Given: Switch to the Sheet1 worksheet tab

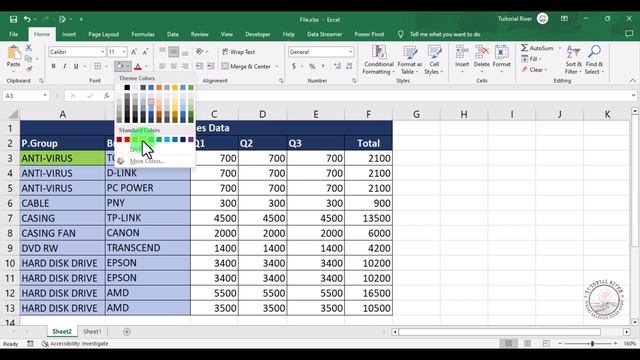Looking at the screenshot, I should [92, 332].
